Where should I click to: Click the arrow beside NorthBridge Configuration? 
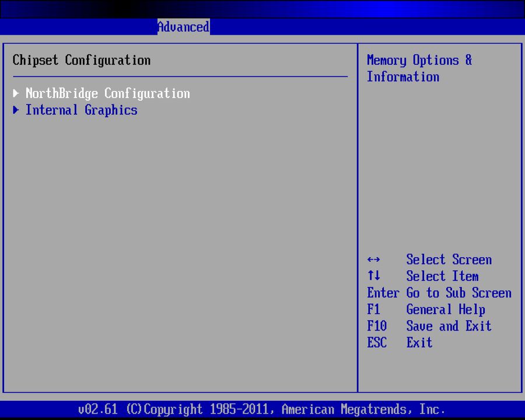[16, 93]
